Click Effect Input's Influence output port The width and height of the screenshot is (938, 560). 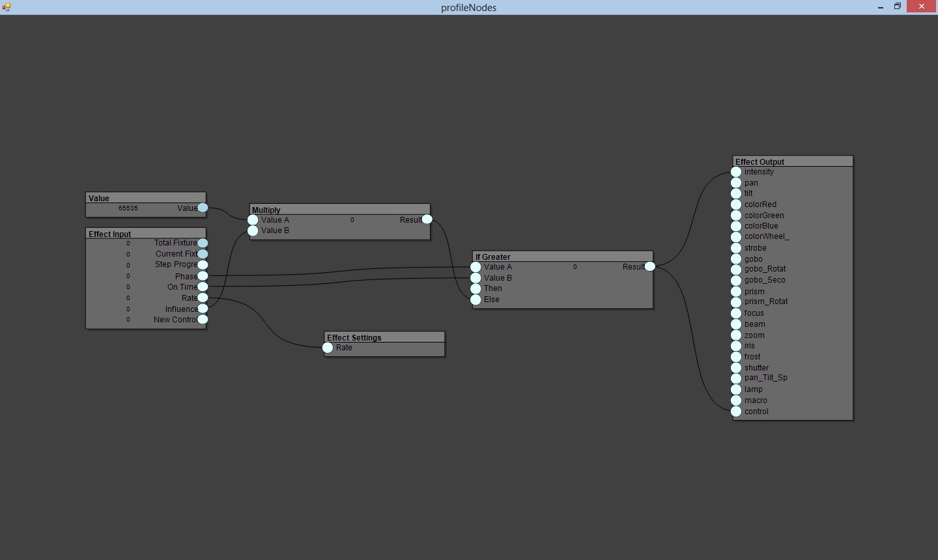click(x=203, y=309)
